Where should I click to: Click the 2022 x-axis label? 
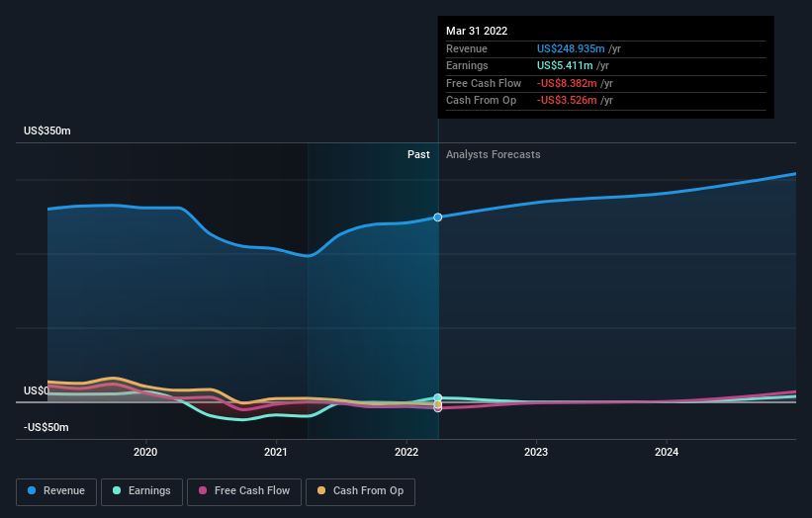(406, 452)
